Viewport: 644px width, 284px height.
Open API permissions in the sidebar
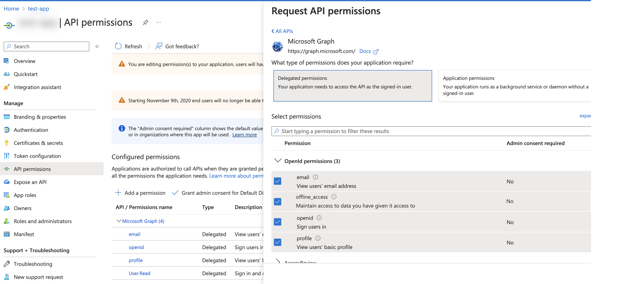click(x=52, y=169)
